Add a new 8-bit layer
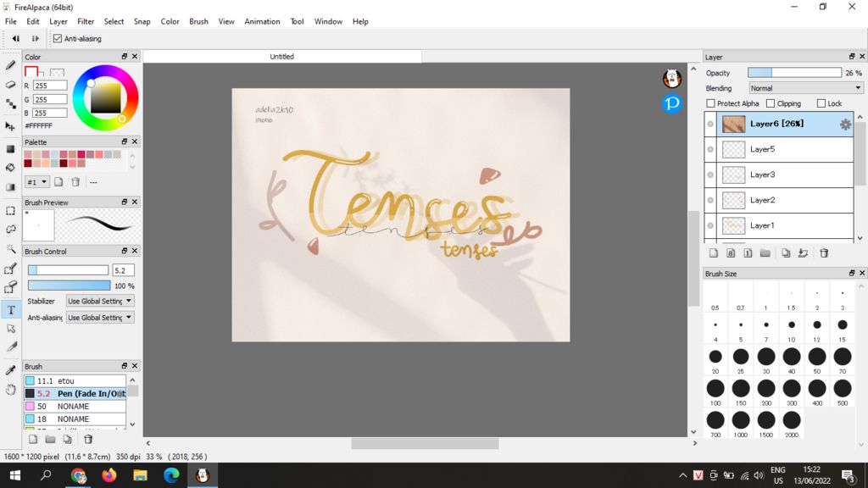 point(731,253)
